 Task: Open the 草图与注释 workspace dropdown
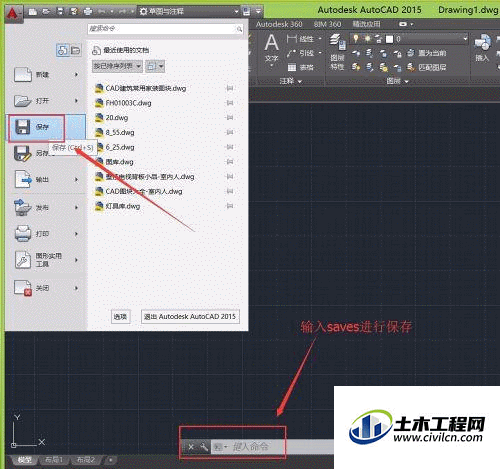click(189, 12)
